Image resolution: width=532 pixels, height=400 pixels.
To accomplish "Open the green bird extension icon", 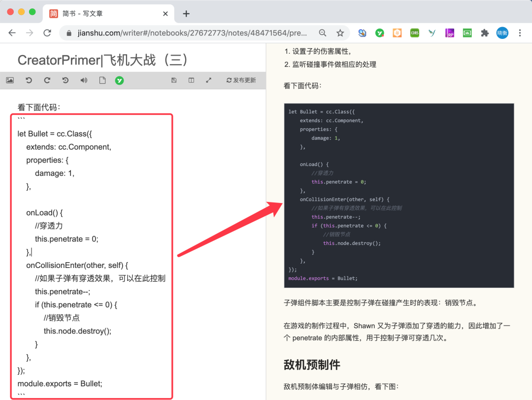I will [432, 33].
